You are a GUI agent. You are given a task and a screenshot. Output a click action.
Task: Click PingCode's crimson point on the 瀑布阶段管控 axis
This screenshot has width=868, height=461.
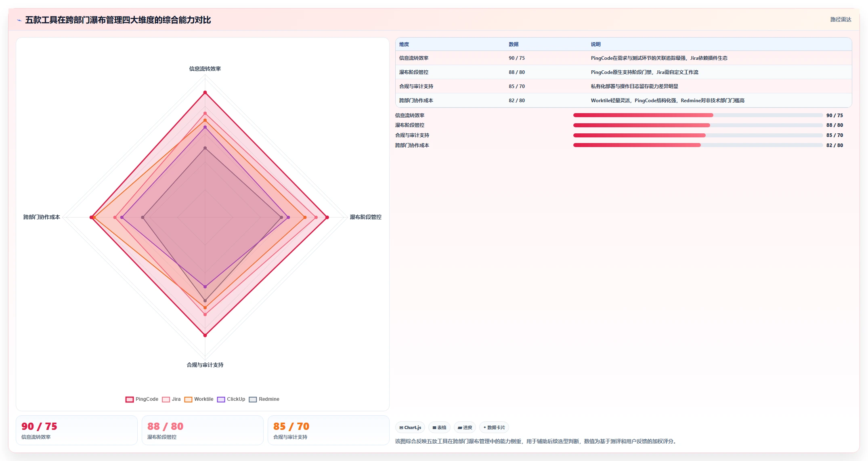pyautogui.click(x=327, y=217)
